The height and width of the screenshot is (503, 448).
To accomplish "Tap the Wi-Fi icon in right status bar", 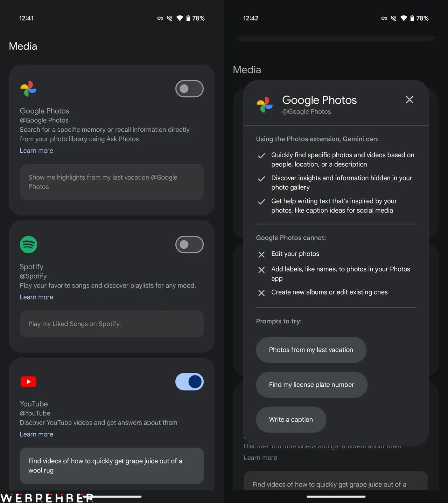I will pyautogui.click(x=404, y=18).
